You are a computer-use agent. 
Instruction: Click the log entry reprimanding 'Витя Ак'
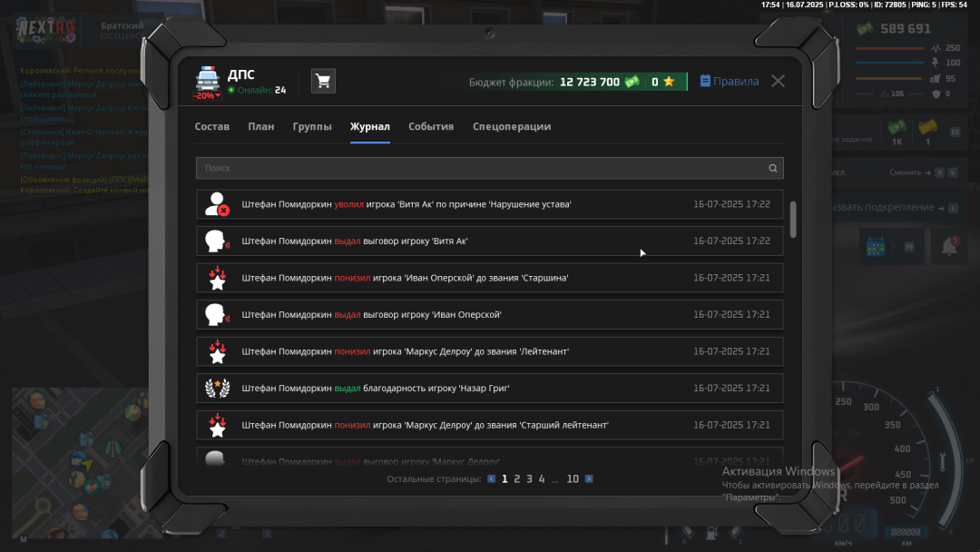(489, 241)
